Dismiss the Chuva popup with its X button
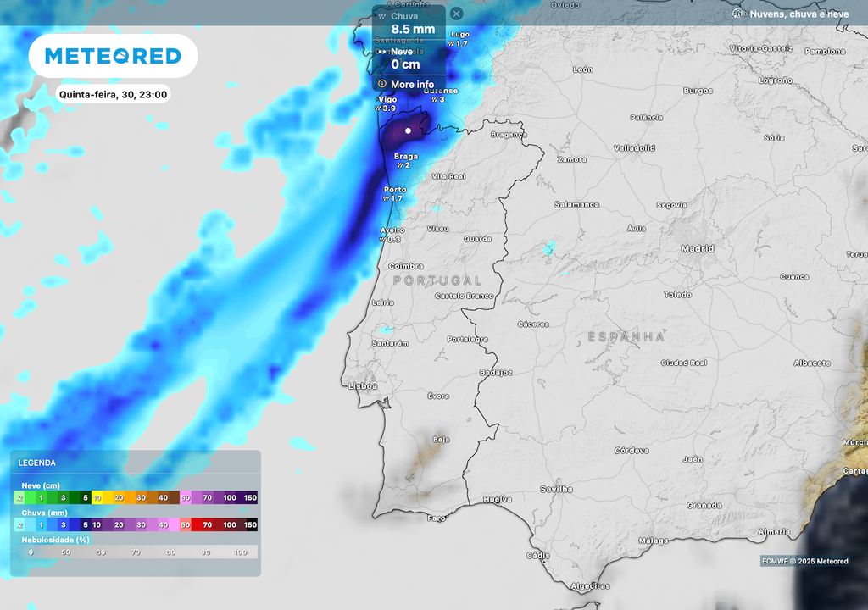Screen dimensions: 868x610 456,14
